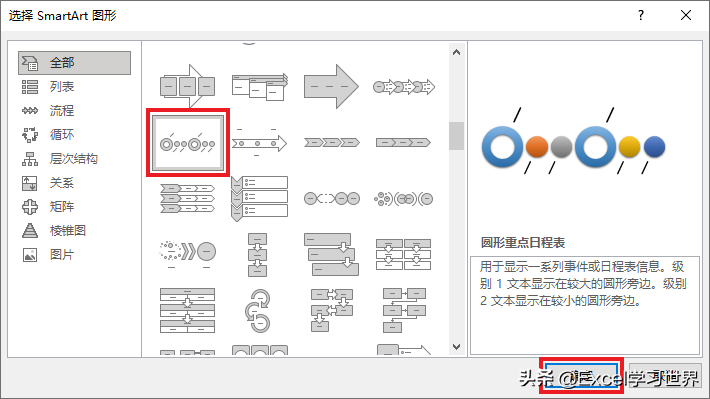Choose the small circles merging into large circle layout
This screenshot has height=399, width=710.
[403, 198]
